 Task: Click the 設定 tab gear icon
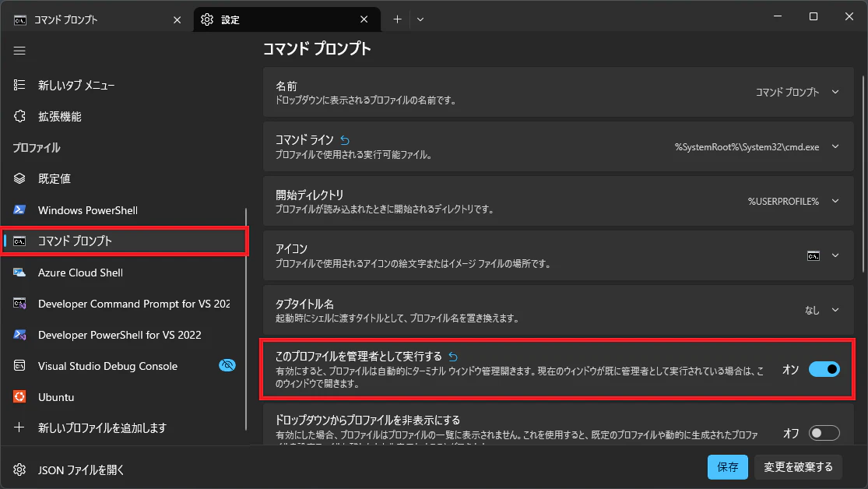click(207, 19)
